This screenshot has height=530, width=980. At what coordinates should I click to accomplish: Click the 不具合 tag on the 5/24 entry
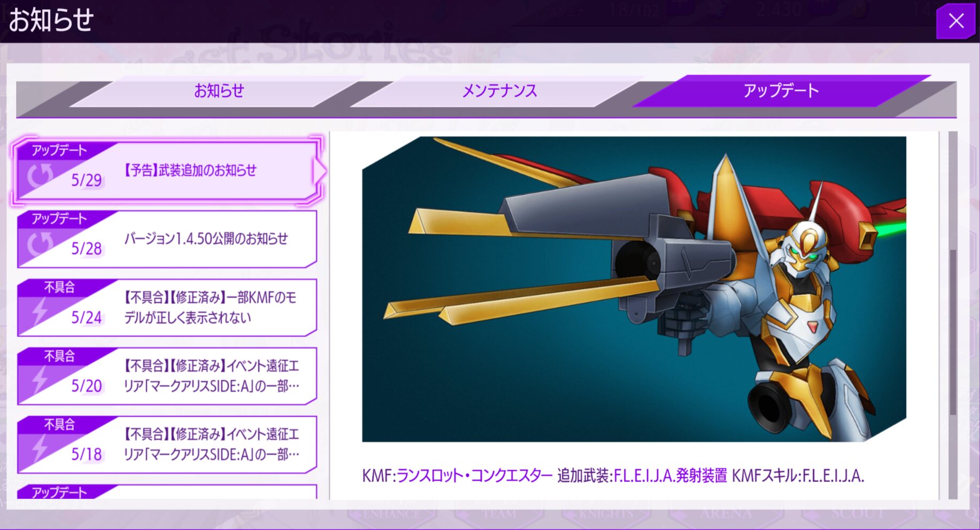(59, 287)
